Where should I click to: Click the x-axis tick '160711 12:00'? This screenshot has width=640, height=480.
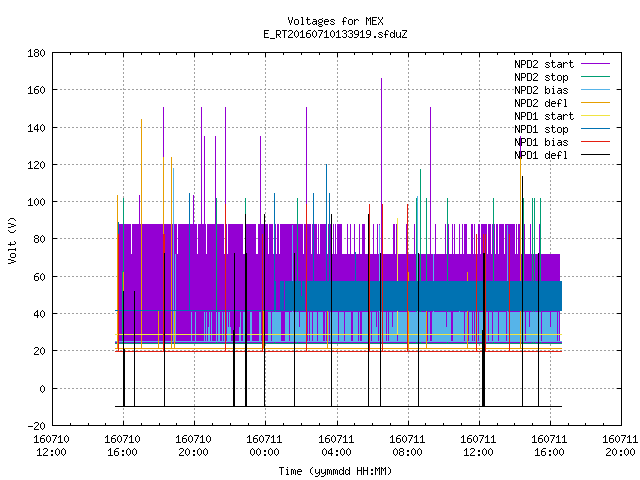[x=478, y=446]
